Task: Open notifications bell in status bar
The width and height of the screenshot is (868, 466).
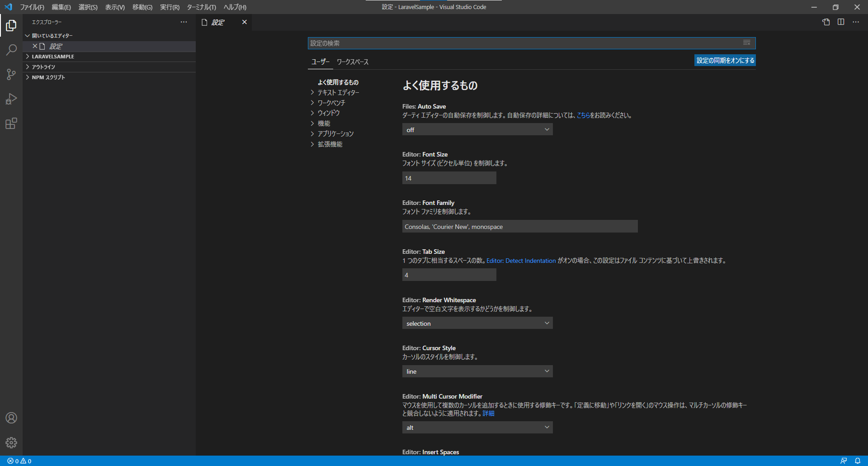Action: point(858,461)
